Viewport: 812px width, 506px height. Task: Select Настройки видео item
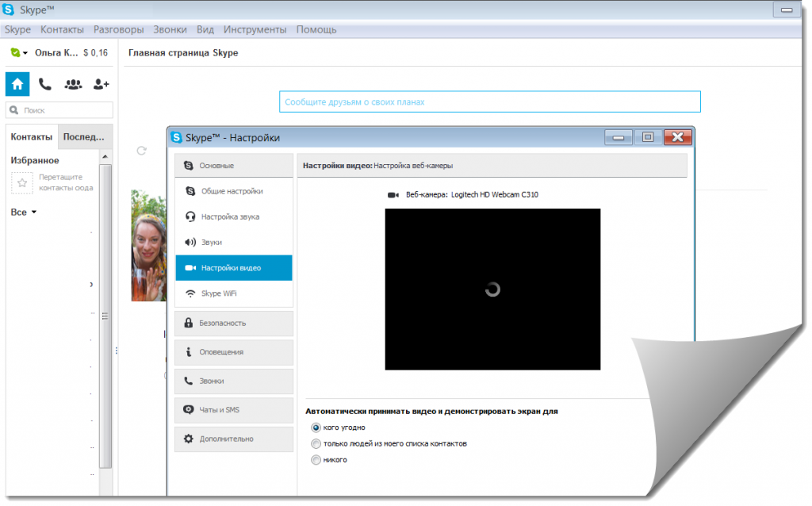point(234,268)
